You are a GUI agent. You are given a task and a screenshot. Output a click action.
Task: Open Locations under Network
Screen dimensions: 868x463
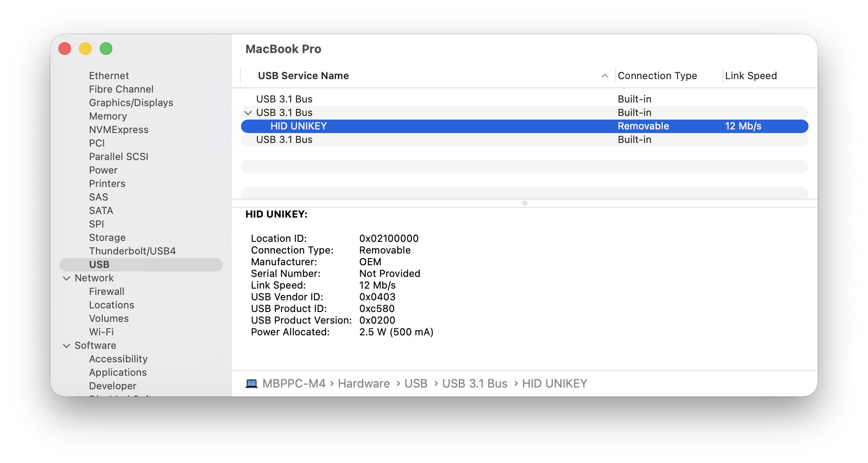click(x=111, y=305)
